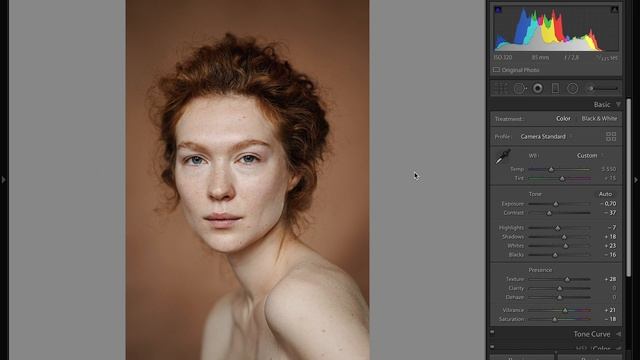Toggle histogram shadow clipping indicator

coord(498,9)
